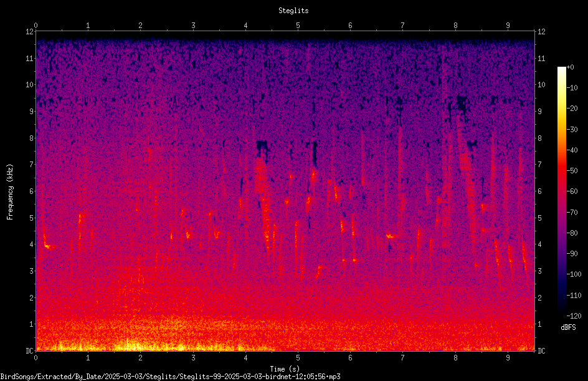Click the 10 kHz label on right axis
588x381 pixels.
(x=541, y=85)
